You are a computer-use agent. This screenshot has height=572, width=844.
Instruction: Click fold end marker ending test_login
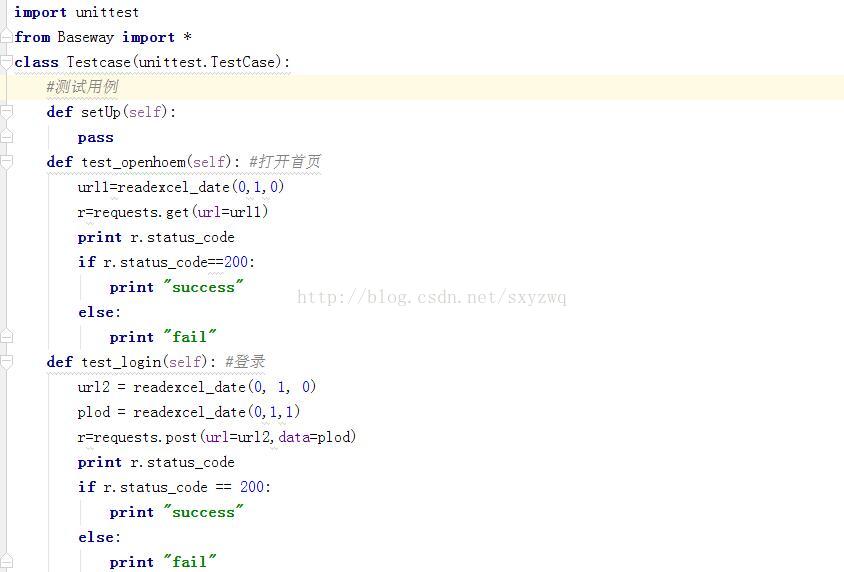click(x=6, y=562)
